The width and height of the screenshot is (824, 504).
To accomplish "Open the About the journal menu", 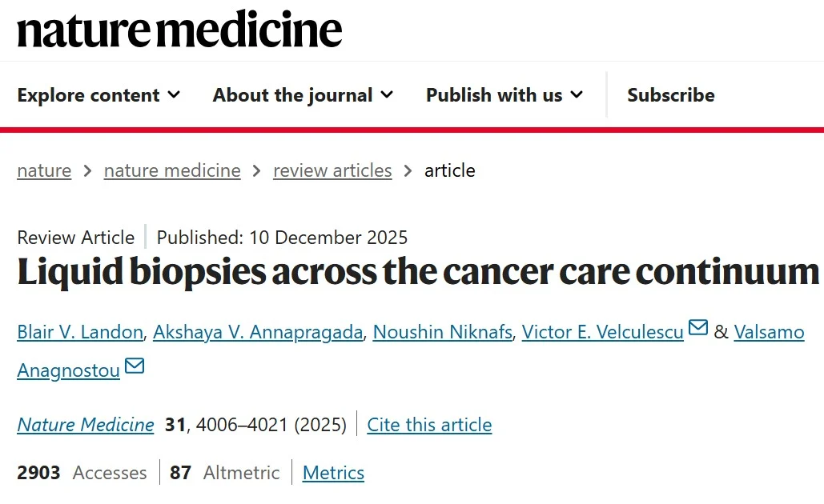I will coord(303,95).
